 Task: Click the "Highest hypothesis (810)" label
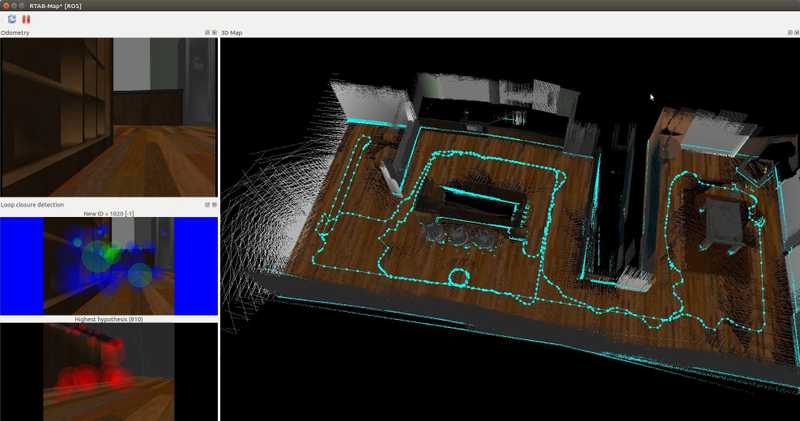click(108, 319)
